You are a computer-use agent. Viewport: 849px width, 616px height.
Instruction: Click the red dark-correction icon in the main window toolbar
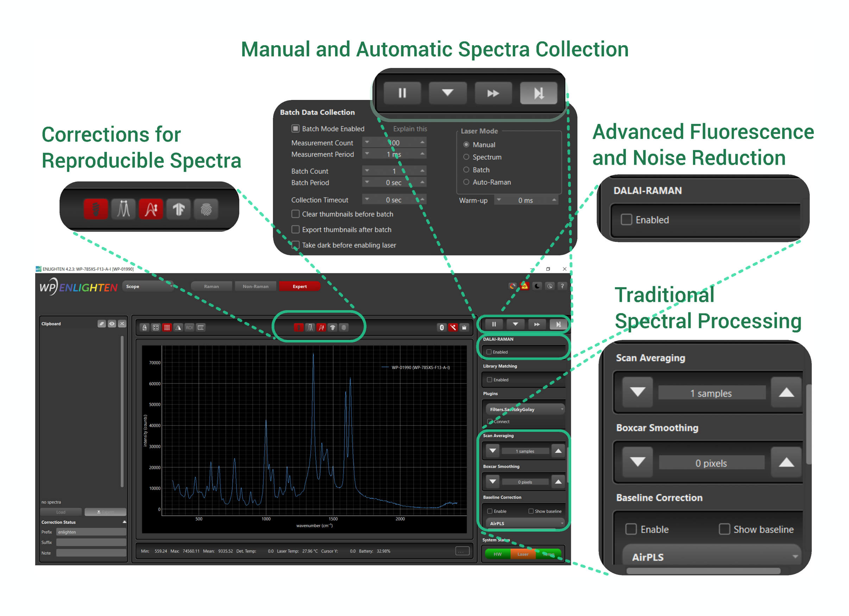point(298,328)
